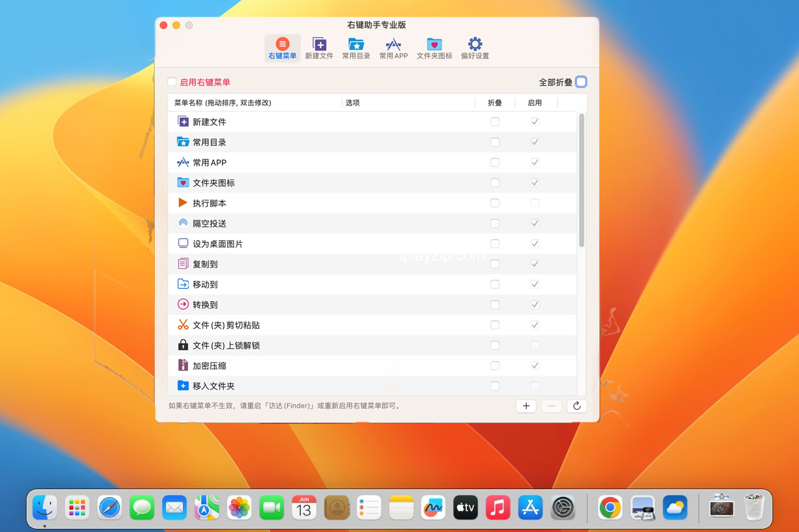Click the 新建文件 row icon

tap(183, 121)
